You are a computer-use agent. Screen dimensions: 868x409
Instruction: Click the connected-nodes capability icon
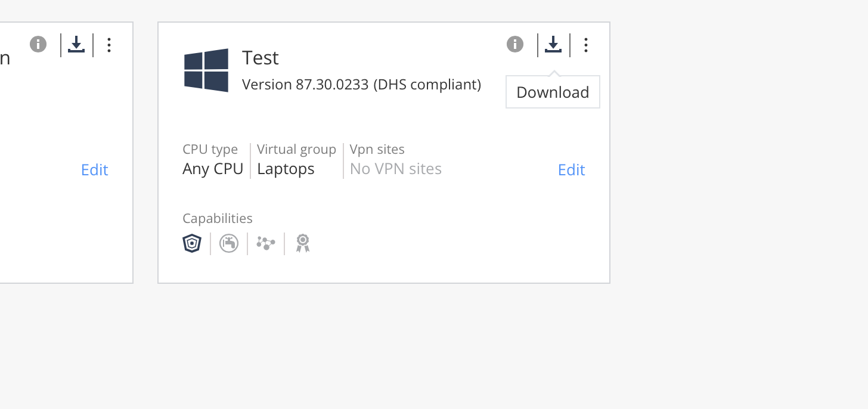(x=266, y=243)
